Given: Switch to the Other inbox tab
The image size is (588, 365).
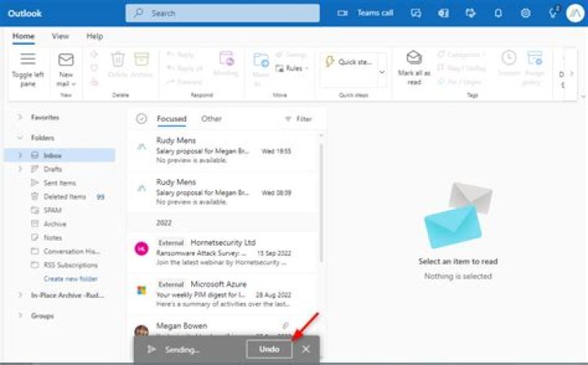Looking at the screenshot, I should coord(212,118).
